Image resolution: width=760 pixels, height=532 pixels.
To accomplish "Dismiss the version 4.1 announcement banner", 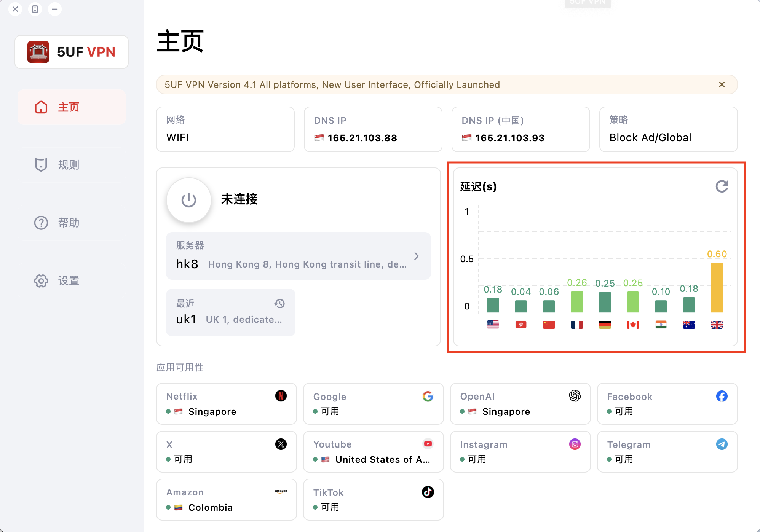I will click(722, 84).
